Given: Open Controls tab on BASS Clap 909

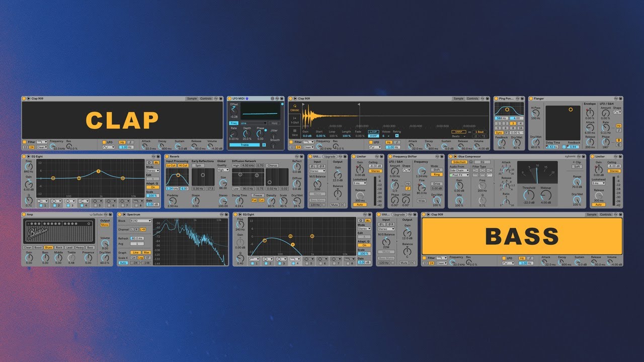Looking at the screenshot, I should 606,214.
